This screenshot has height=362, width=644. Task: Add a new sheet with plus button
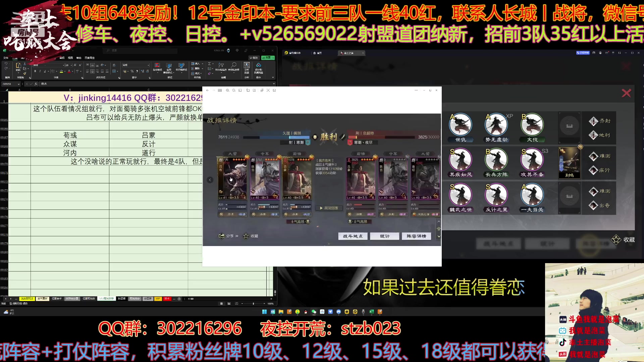point(179,299)
